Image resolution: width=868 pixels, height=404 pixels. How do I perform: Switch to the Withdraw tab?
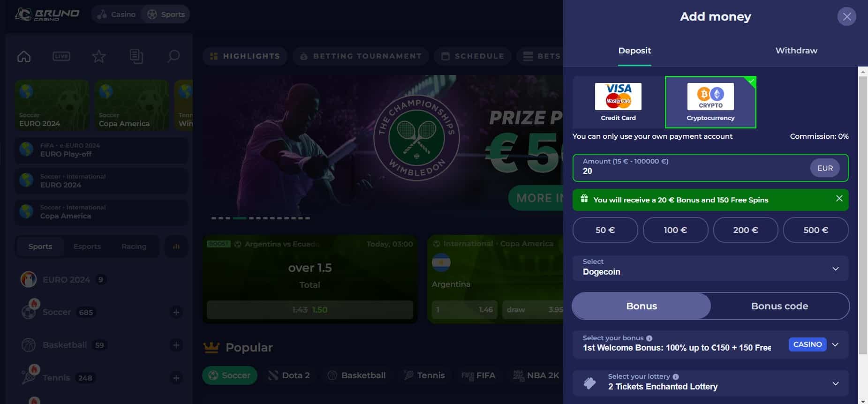coord(796,51)
